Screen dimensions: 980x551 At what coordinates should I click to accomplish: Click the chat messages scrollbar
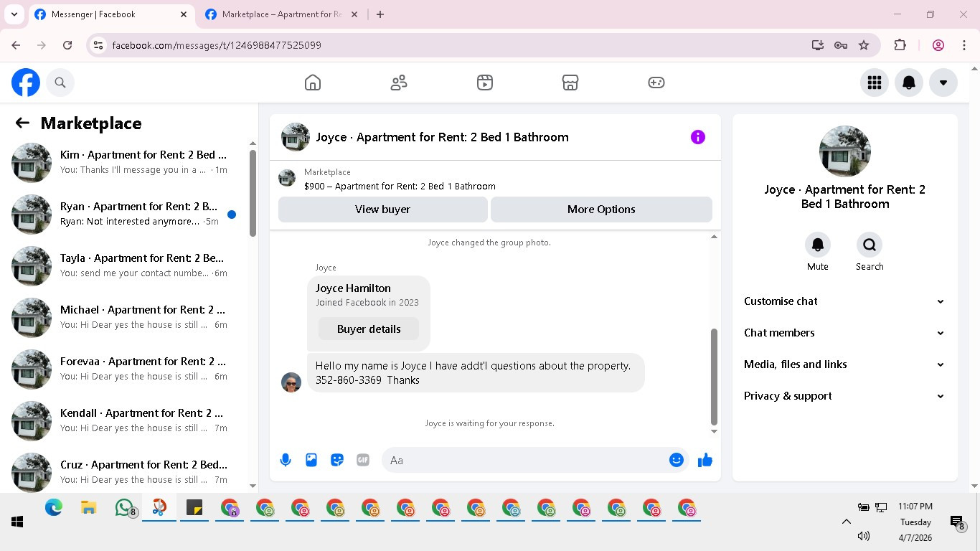(x=714, y=377)
